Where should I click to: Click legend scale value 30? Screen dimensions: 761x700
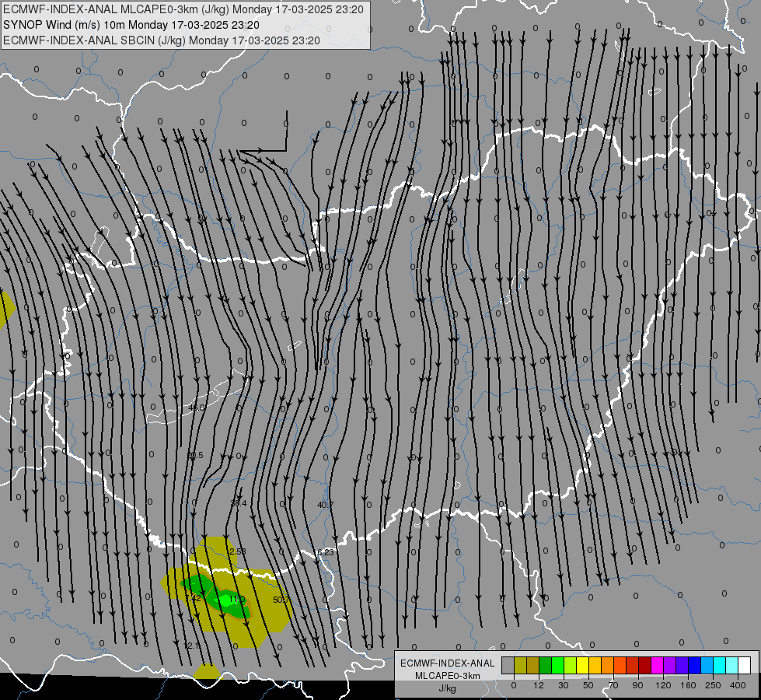(564, 685)
